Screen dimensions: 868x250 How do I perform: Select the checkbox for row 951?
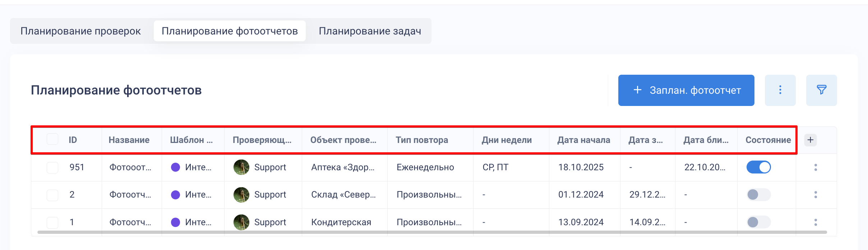click(52, 167)
